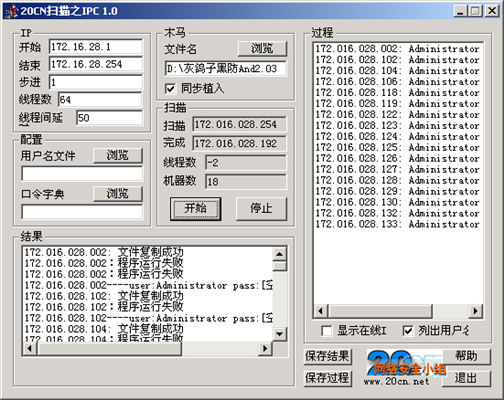The width and height of the screenshot is (504, 400).
Task: Click the 结果 horizontal scrollbar thumb
Action: pos(109,348)
